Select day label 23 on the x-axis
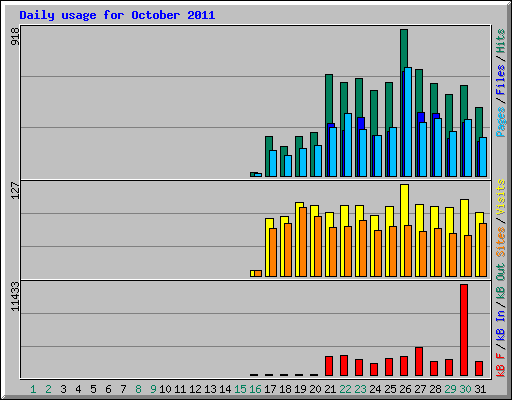 360,389
